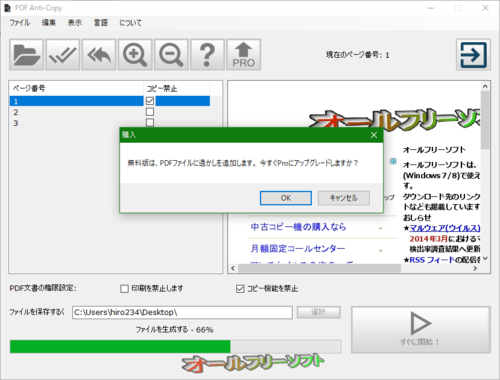The image size is (500, 380).
Task: Check copy-protect box for page 2
Action: pyautogui.click(x=150, y=112)
